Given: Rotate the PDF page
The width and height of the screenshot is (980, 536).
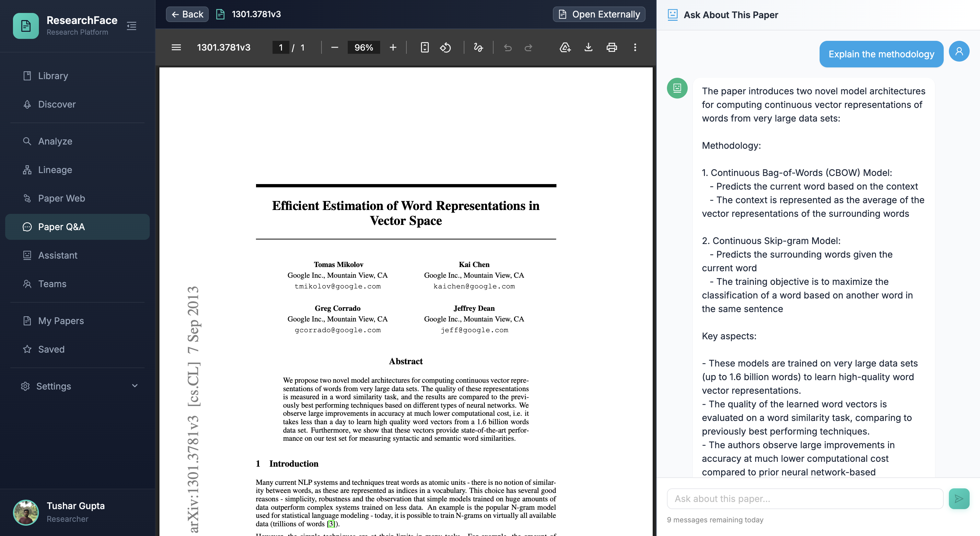Looking at the screenshot, I should 445,47.
